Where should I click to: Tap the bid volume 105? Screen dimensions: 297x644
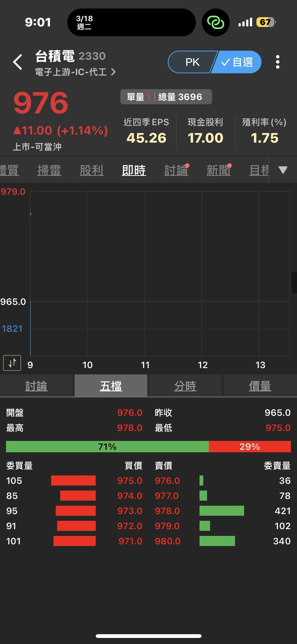coord(14,481)
